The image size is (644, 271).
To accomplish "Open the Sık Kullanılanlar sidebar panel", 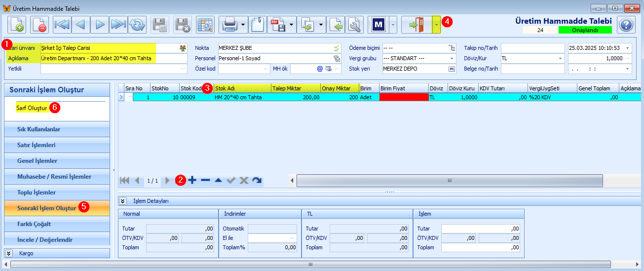I will [x=57, y=129].
